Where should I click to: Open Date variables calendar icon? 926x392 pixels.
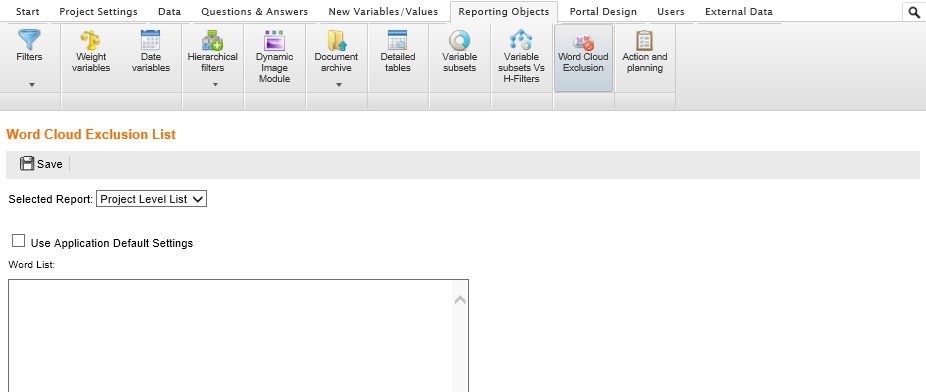(x=151, y=40)
